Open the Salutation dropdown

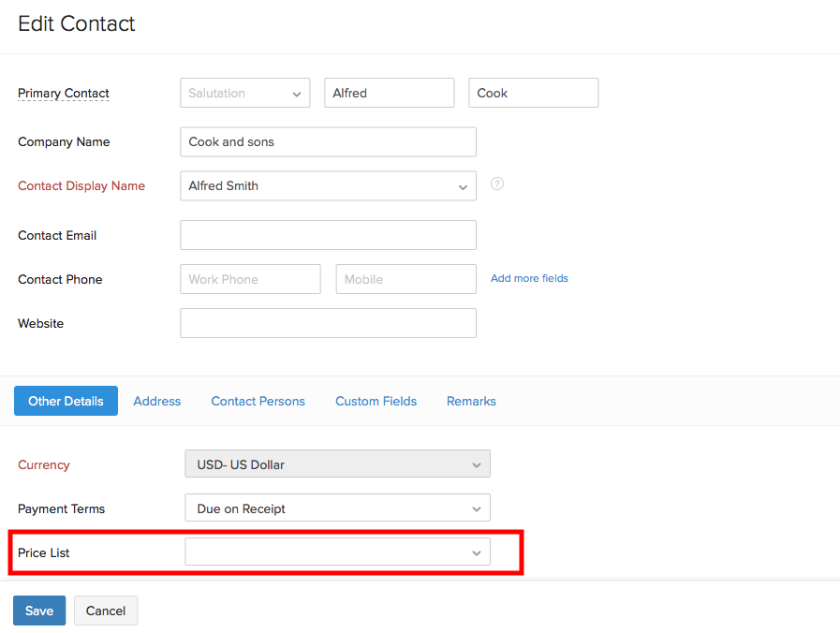(245, 94)
